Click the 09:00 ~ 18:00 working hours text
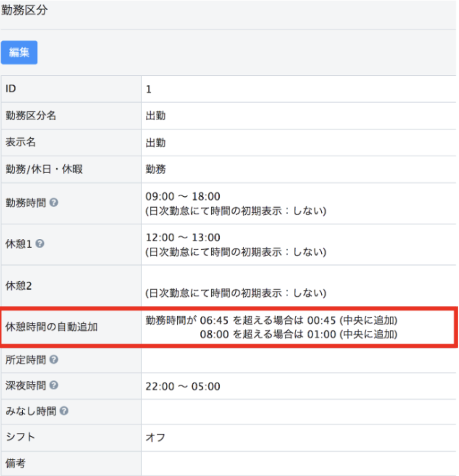 point(183,197)
